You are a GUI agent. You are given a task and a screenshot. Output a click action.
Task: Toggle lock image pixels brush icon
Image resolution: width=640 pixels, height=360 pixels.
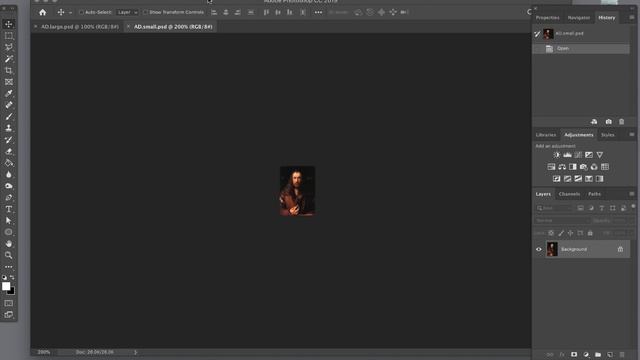561,233
